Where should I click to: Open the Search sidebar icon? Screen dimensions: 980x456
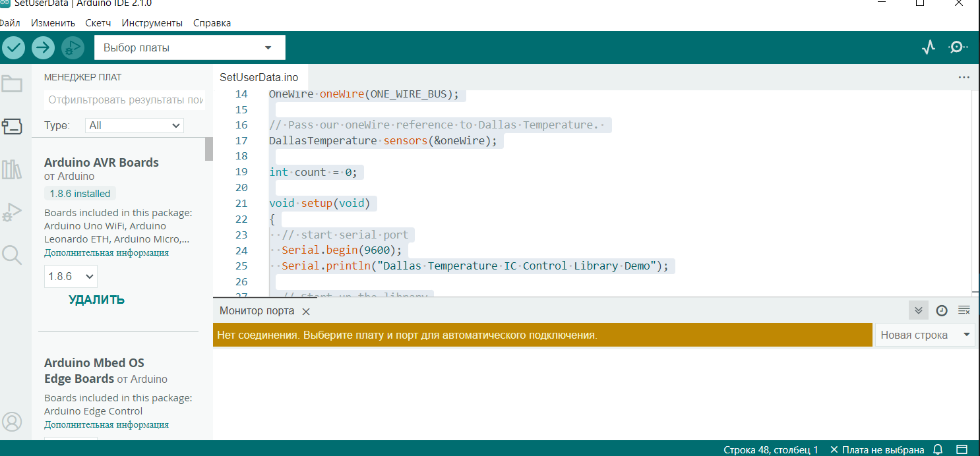click(12, 254)
